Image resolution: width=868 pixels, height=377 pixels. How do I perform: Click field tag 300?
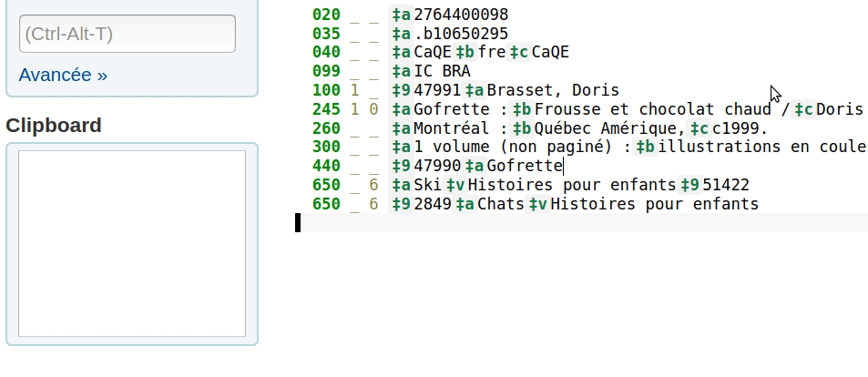coord(327,147)
